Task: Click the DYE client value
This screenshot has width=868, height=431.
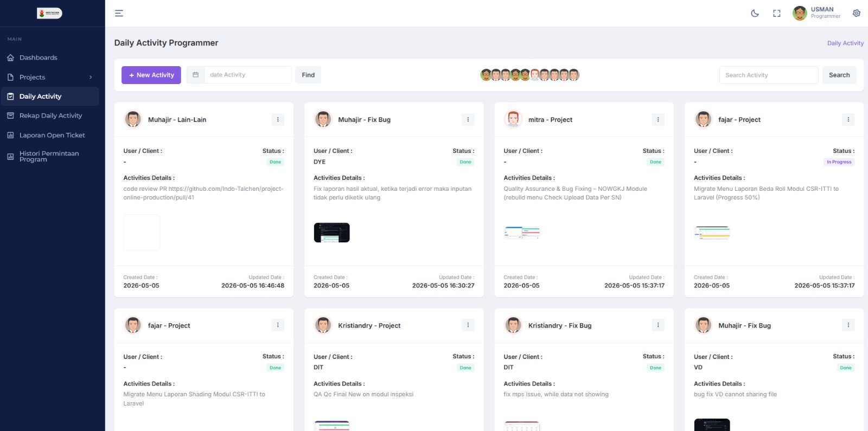Action: coord(320,162)
